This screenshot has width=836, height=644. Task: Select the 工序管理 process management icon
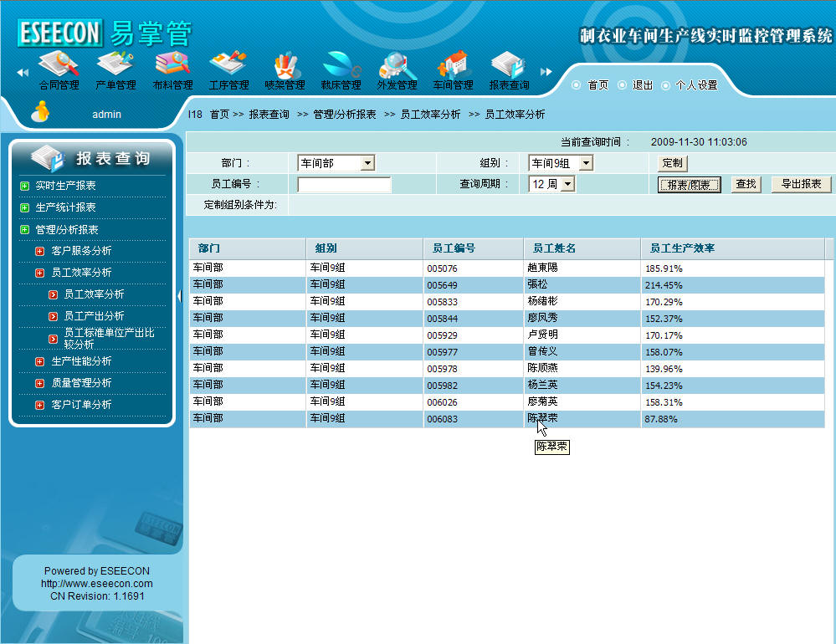click(228, 65)
